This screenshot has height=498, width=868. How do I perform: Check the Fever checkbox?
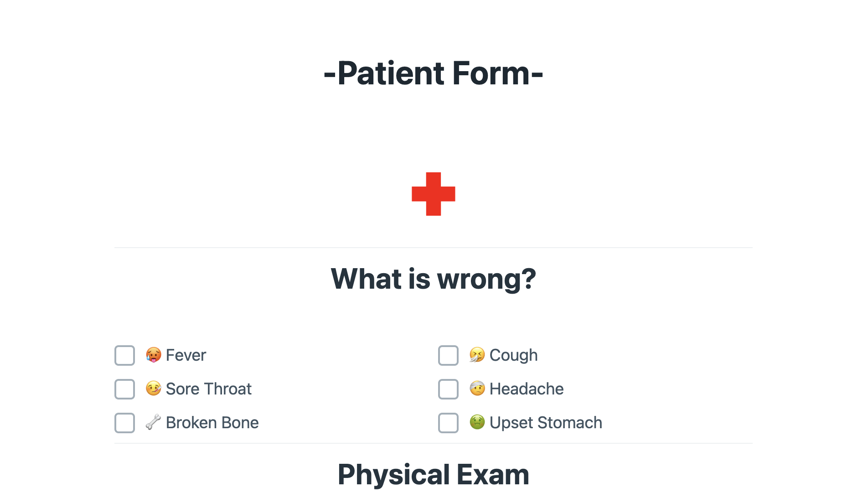click(x=124, y=355)
